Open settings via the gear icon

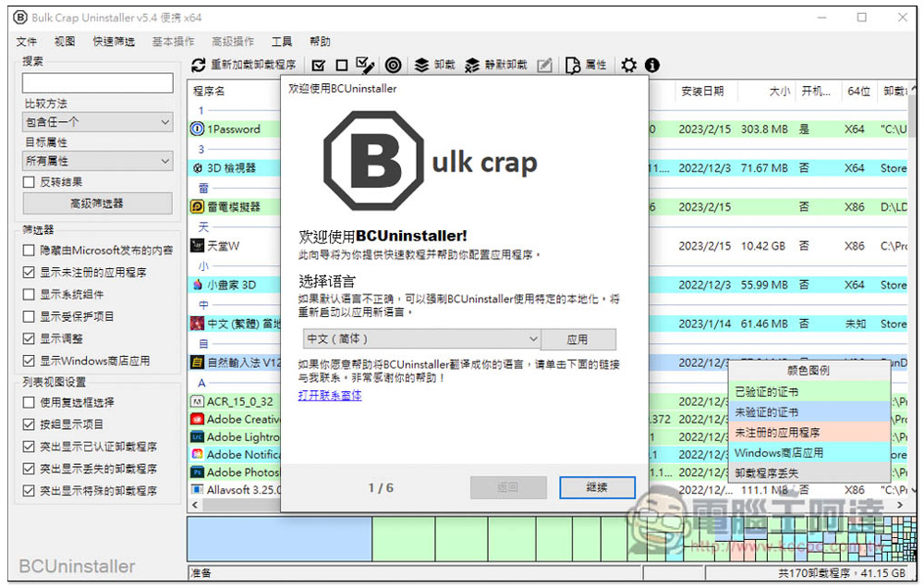click(629, 65)
